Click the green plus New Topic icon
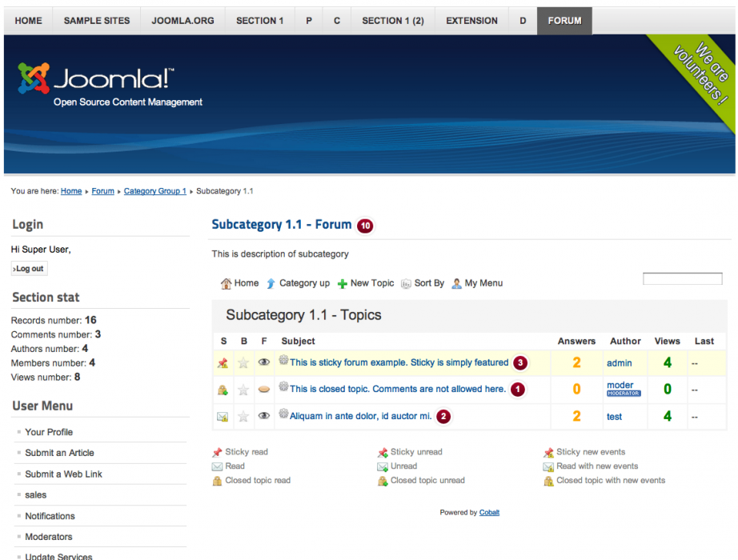Viewport: 738px width, 560px height. click(343, 283)
